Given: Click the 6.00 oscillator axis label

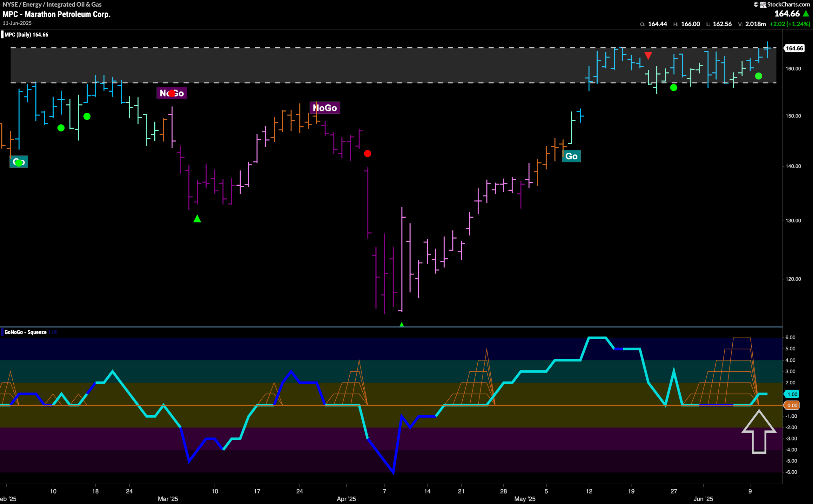Looking at the screenshot, I should 790,337.
